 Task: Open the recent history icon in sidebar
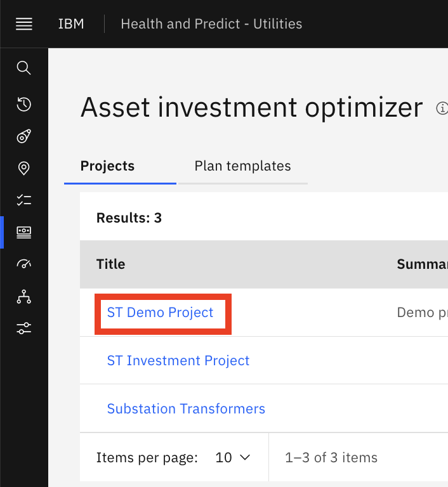tap(24, 104)
